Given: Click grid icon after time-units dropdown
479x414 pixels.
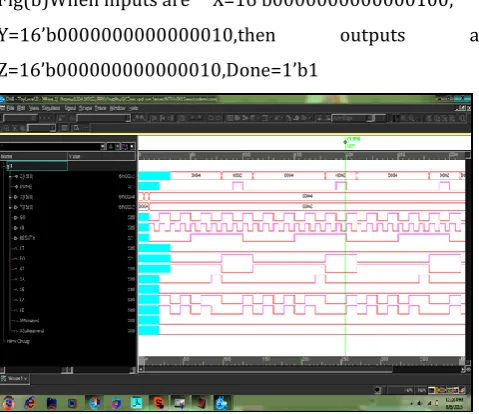Looking at the screenshot, I should click(x=64, y=128).
